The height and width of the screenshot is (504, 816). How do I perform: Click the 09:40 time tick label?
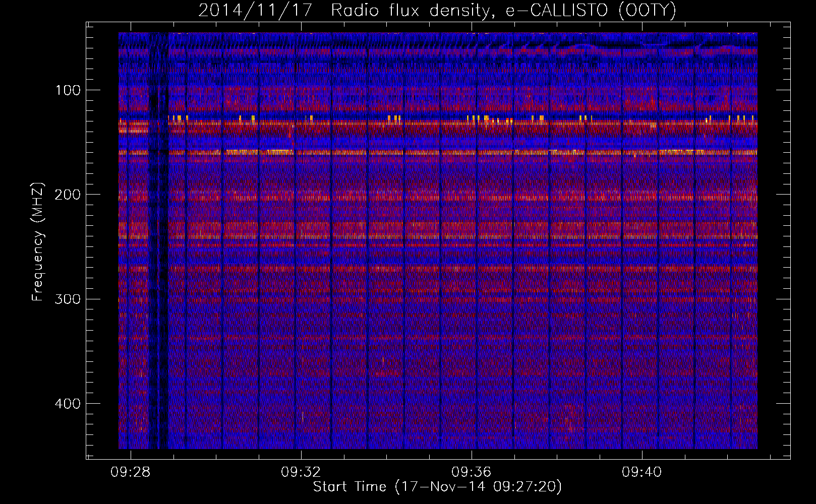click(642, 472)
